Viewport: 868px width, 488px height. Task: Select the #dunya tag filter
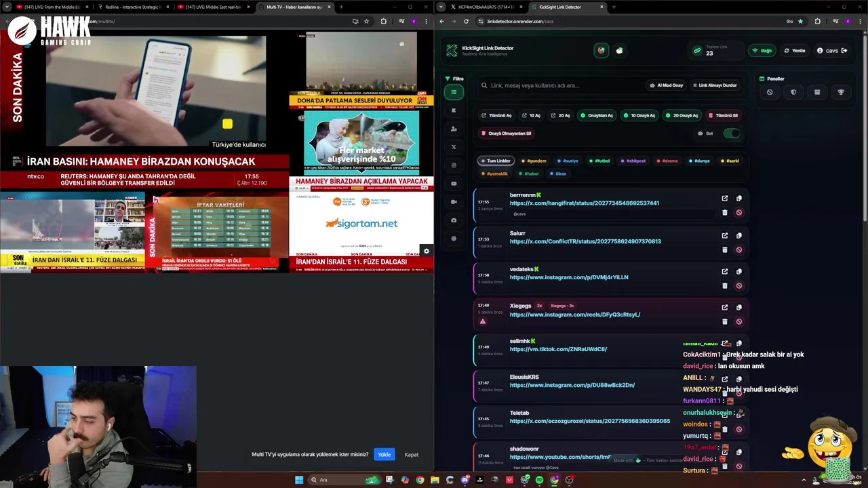pos(699,161)
